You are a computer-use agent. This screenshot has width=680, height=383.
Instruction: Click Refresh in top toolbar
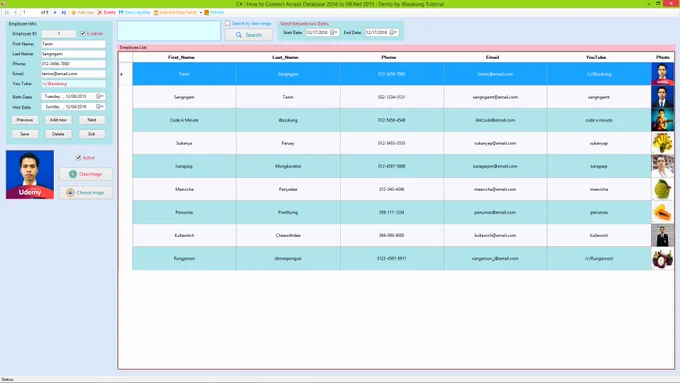(x=214, y=13)
